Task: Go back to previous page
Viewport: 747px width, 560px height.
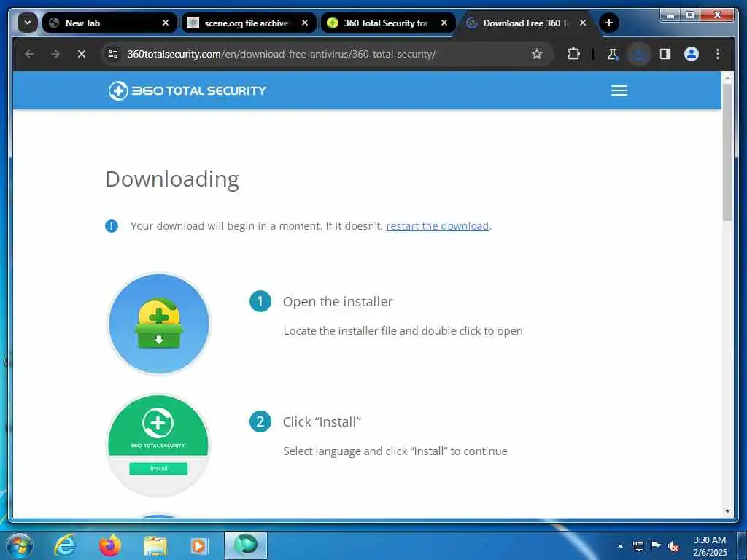Action: pos(29,54)
